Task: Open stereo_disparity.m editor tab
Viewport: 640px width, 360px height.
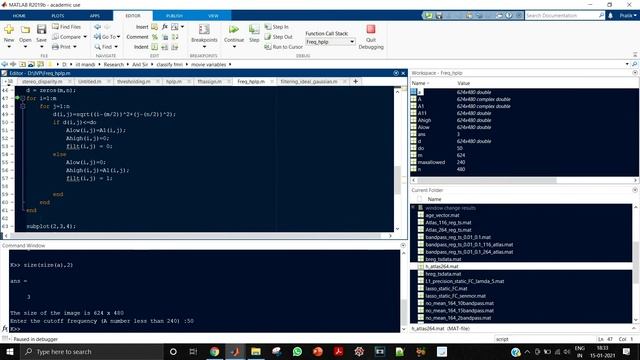Action: 42,82
